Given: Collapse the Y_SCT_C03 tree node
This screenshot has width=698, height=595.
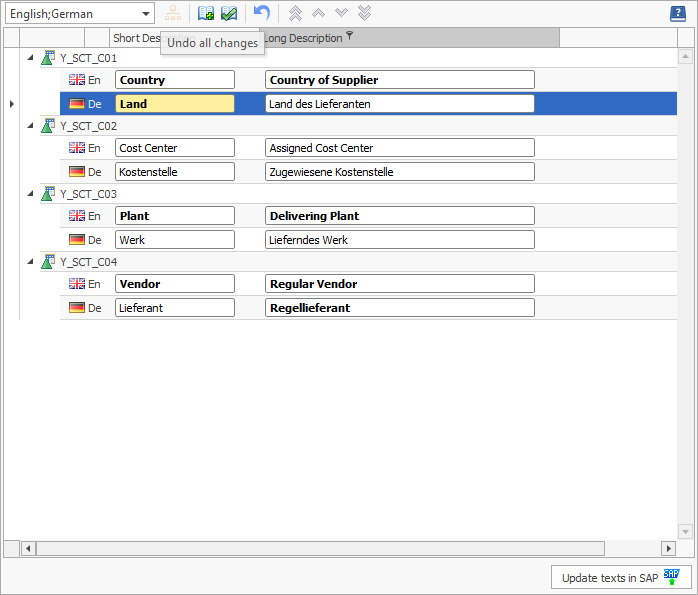Looking at the screenshot, I should pos(30,194).
